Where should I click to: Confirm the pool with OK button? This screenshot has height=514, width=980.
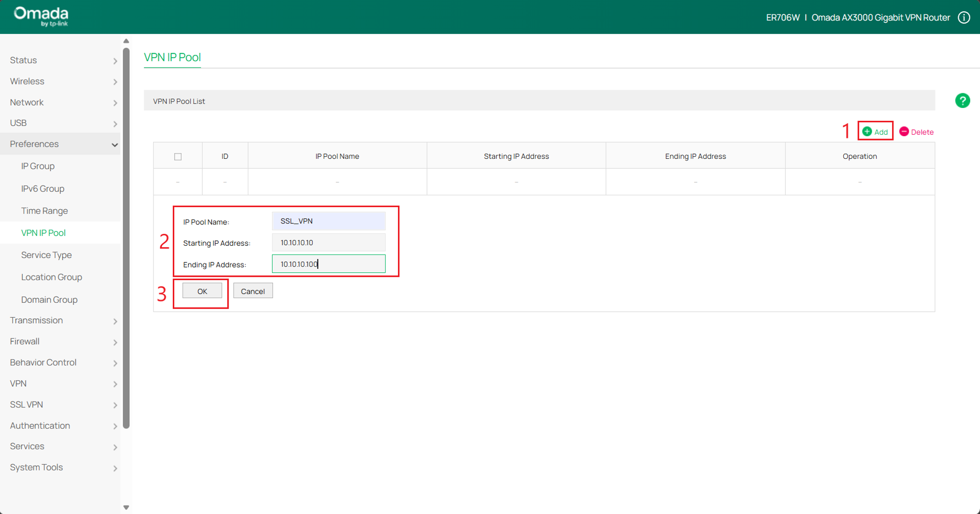coord(202,291)
